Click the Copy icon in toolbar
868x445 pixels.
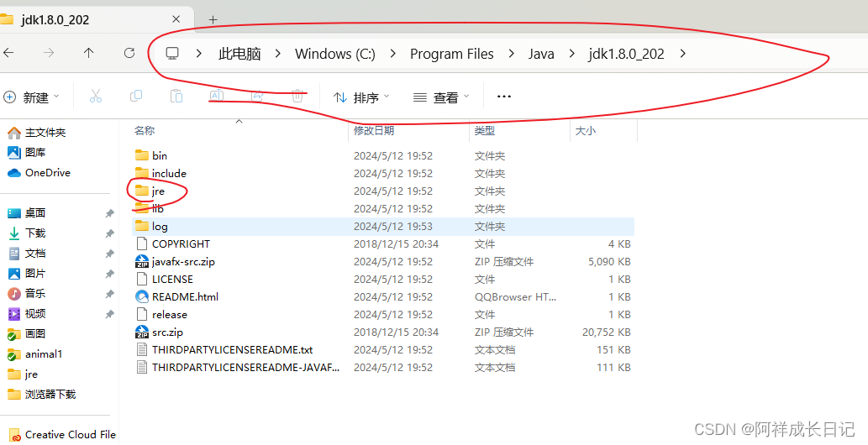point(135,97)
